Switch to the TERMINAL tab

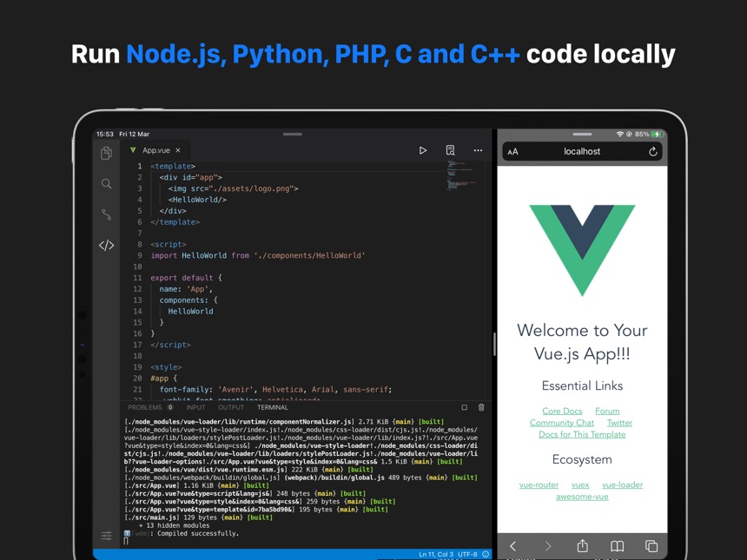tap(273, 407)
